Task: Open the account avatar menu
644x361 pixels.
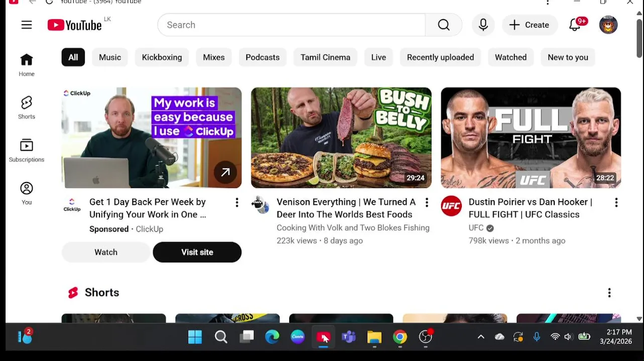Action: point(608,25)
